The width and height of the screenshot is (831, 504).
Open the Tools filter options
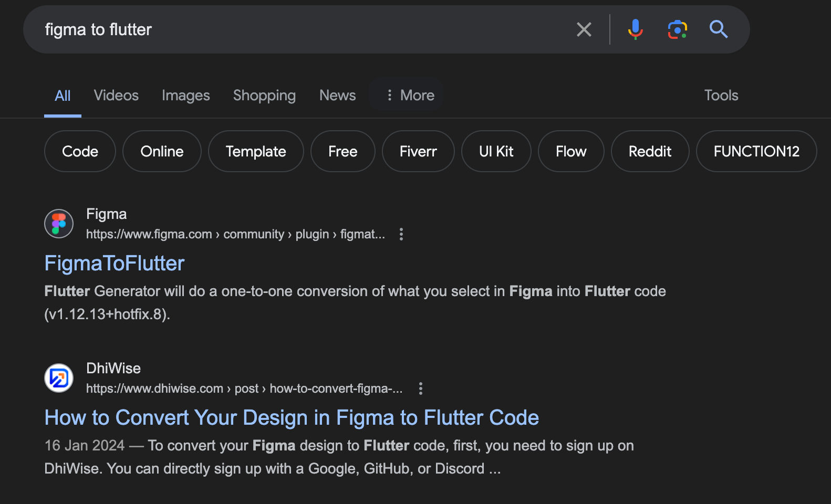click(721, 95)
